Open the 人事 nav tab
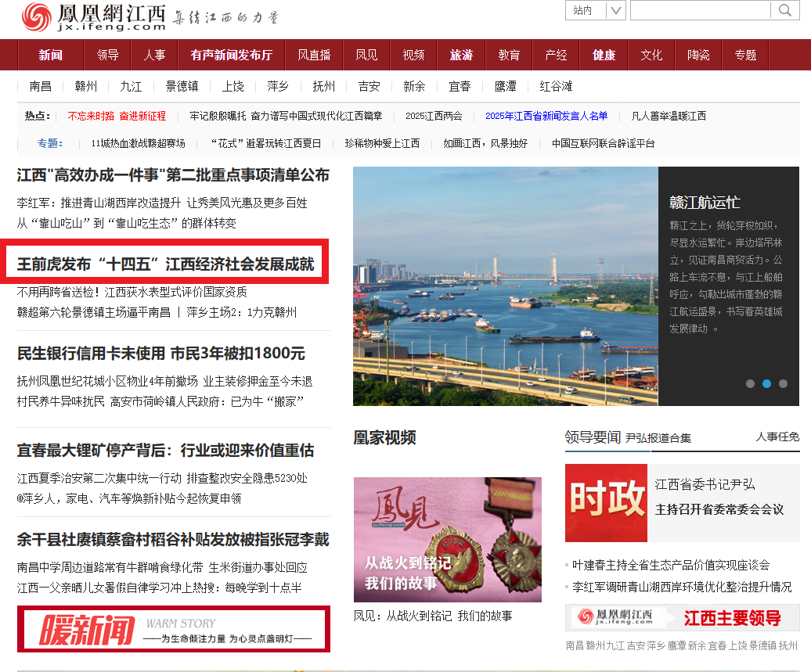Screen dimensions: 811x672 [154, 55]
